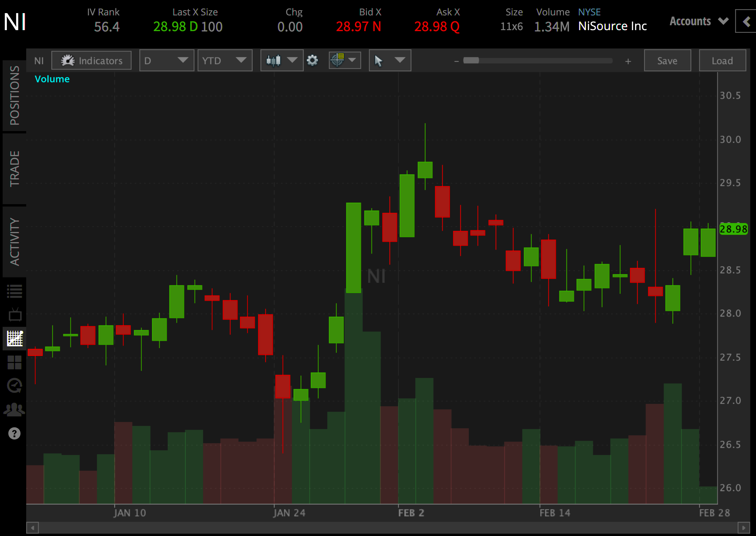
Task: Open the community people icon
Action: [14, 410]
